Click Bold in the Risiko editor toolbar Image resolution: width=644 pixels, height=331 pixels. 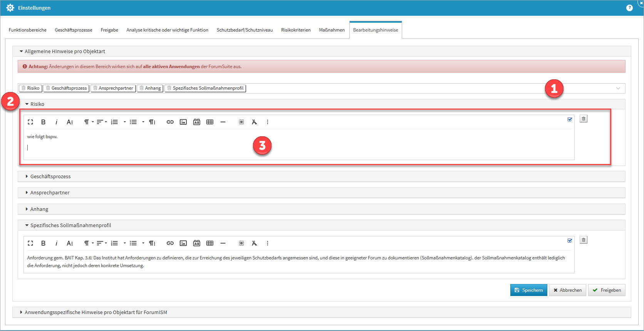[x=43, y=122]
